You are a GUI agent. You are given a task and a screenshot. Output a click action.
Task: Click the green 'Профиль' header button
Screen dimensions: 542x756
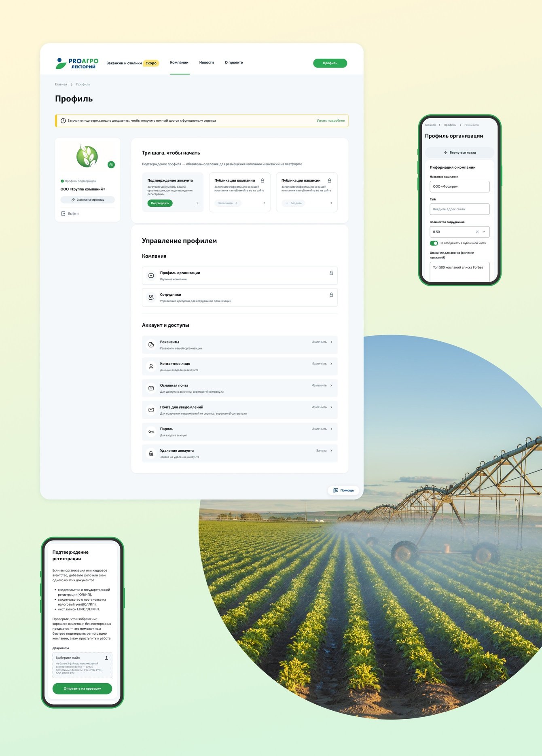pyautogui.click(x=330, y=63)
